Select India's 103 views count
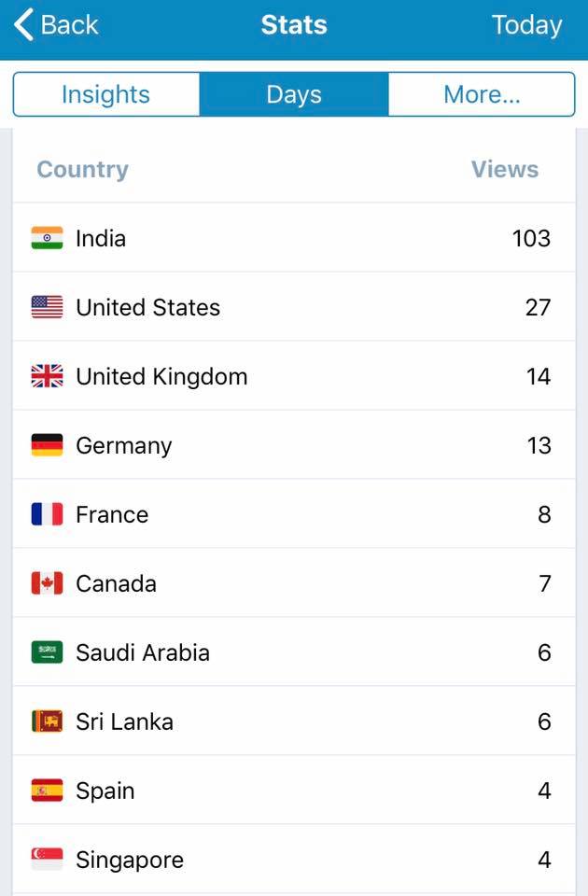 click(531, 238)
